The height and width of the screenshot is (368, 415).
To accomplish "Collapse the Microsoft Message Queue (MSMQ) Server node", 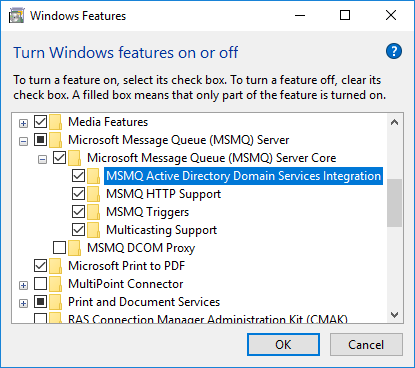I will (23, 142).
